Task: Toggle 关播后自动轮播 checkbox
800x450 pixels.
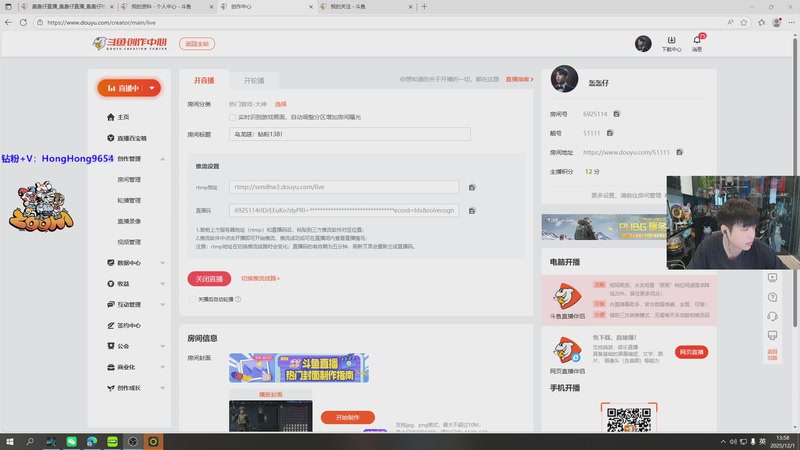Action: pyautogui.click(x=192, y=299)
